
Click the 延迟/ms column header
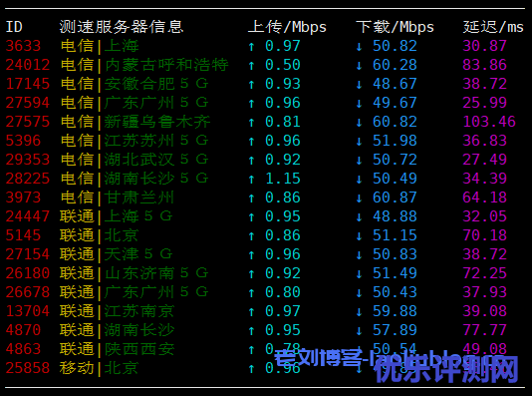tap(493, 27)
